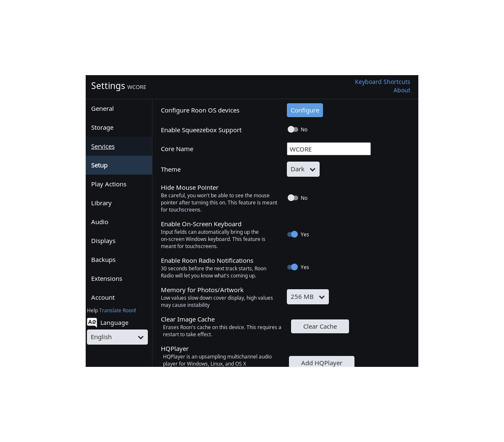Image resolution: width=504 pixels, height=442 pixels.
Task: Select the Extensions section
Action: pyautogui.click(x=119, y=278)
